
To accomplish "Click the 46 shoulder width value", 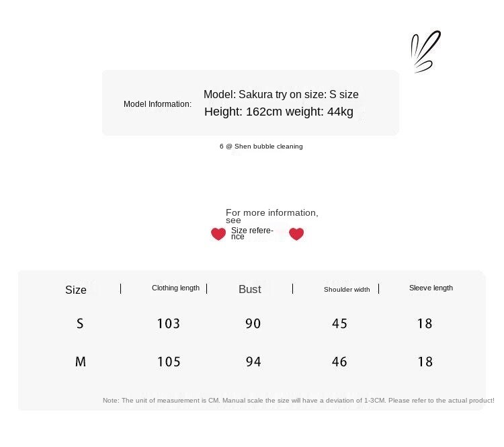I will point(340,362).
